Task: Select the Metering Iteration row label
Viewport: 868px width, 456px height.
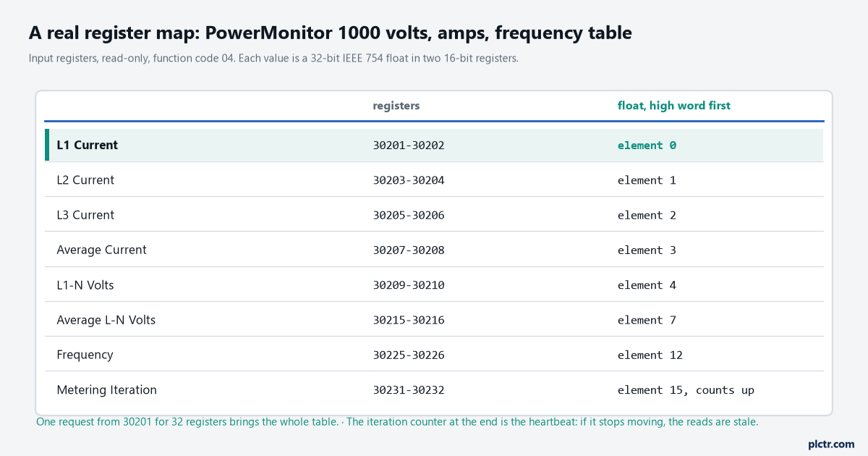Action: pyautogui.click(x=106, y=390)
